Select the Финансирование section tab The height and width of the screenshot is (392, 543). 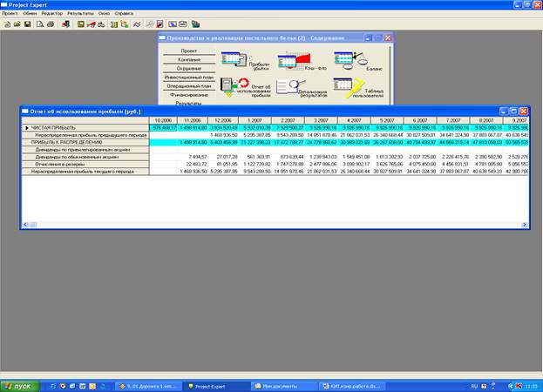coord(187,95)
